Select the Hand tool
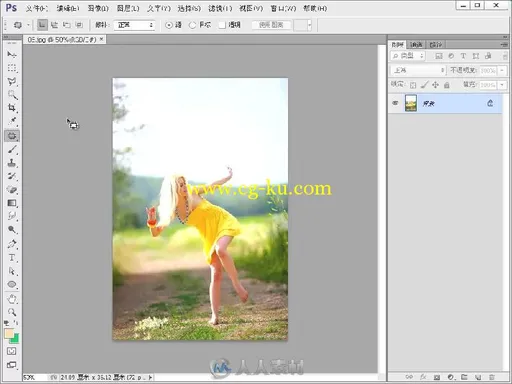Screen dimensions: 512x384 click(x=12, y=299)
